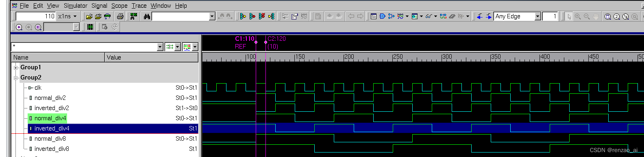
Task: Open the signal sort options dropdown
Action: [178, 47]
